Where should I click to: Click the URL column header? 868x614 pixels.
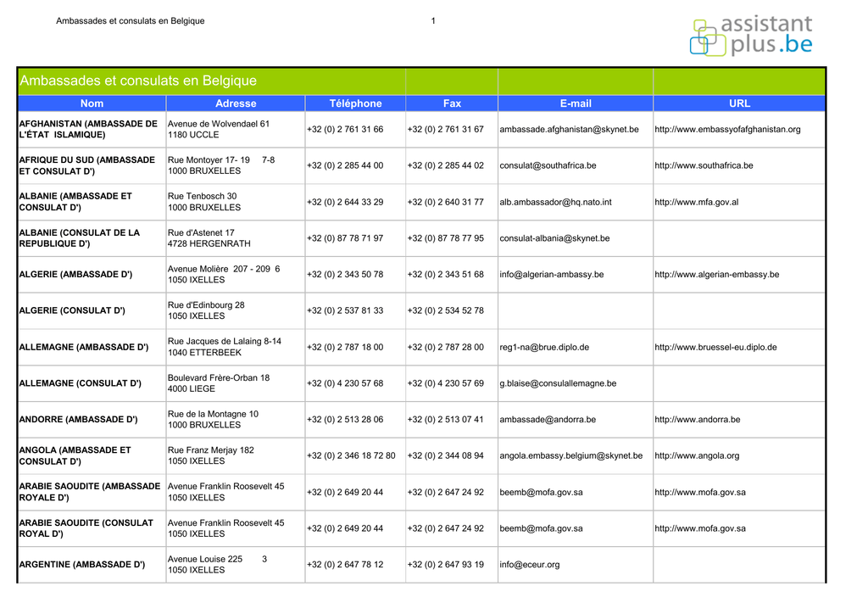pyautogui.click(x=739, y=103)
